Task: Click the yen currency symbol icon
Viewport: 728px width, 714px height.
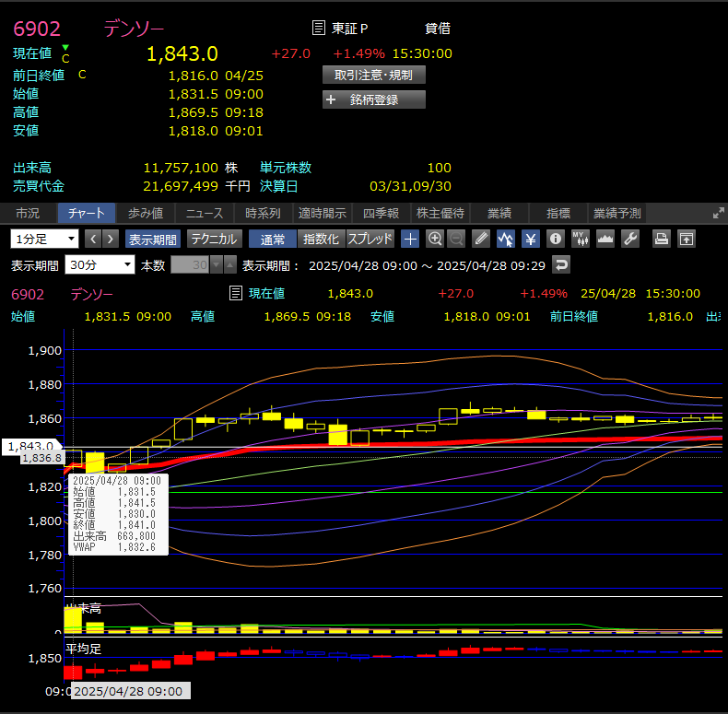Action: [x=530, y=239]
